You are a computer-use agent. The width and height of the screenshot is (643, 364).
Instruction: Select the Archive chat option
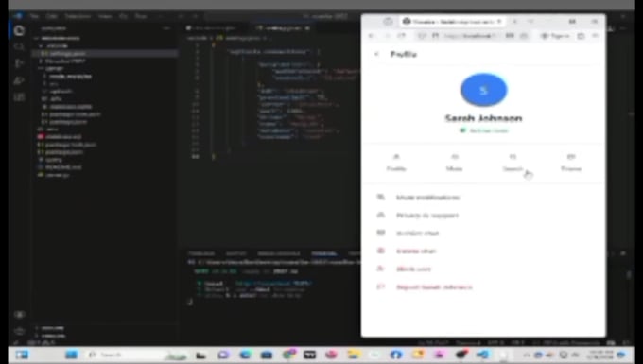click(483, 234)
